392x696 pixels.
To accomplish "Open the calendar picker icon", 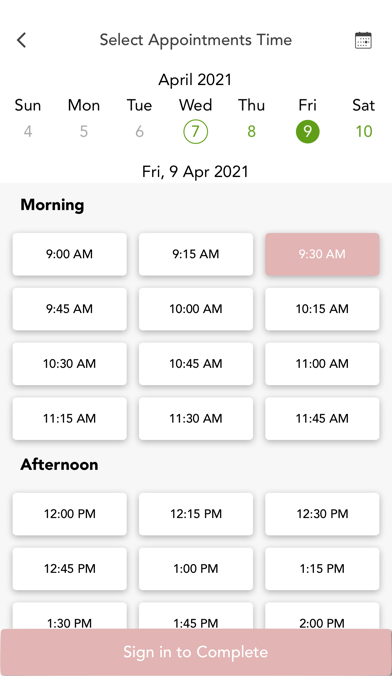I will (x=363, y=40).
